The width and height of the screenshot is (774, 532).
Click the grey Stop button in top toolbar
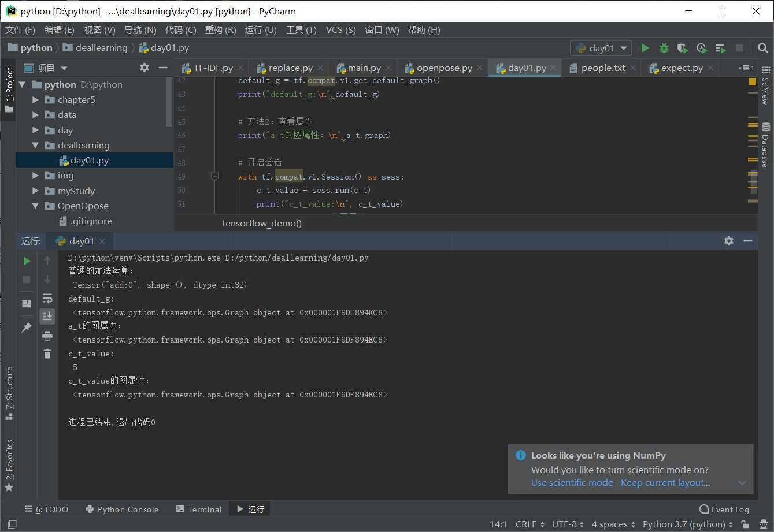coord(739,48)
